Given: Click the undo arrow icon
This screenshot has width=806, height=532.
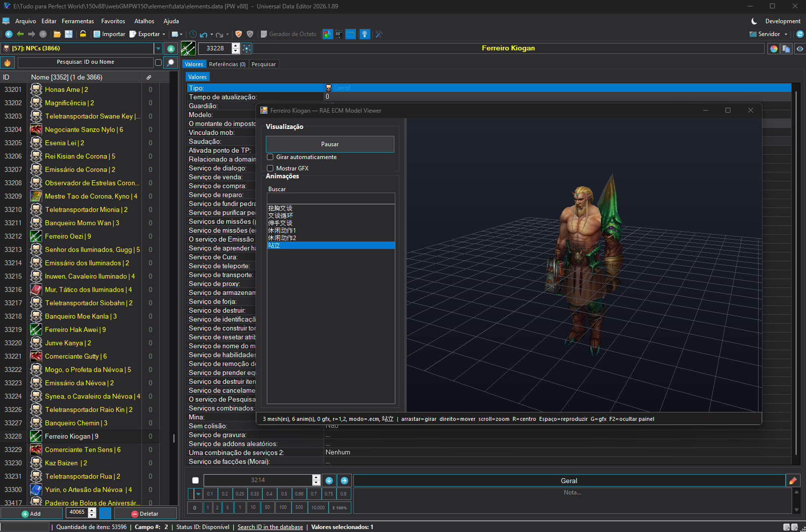Looking at the screenshot, I should click(x=204, y=34).
